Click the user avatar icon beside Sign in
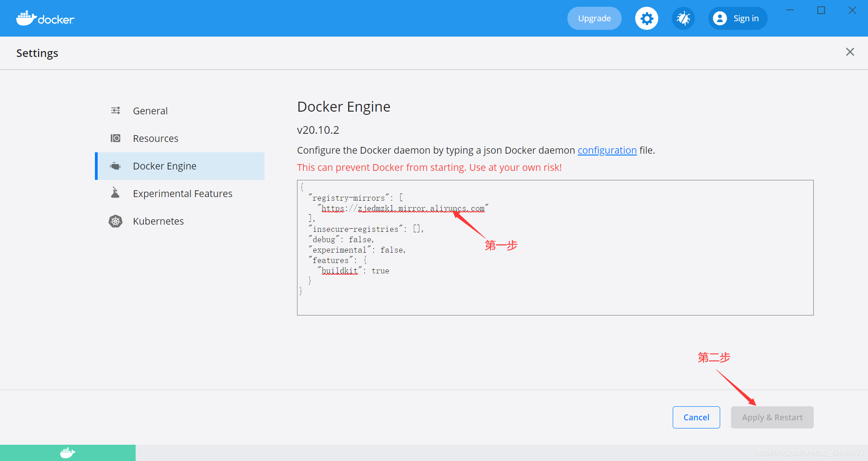 [x=720, y=19]
